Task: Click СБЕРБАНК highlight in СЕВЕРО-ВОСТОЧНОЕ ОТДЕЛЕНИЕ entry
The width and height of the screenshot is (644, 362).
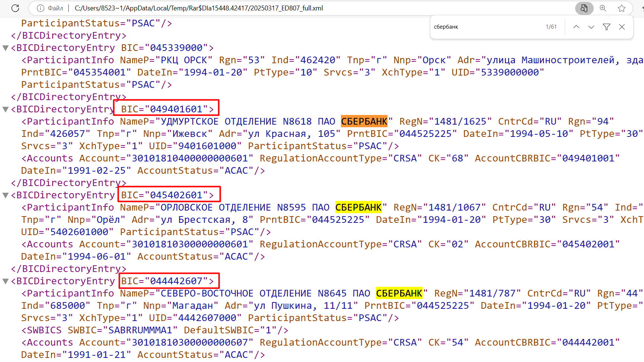Action: pyautogui.click(x=399, y=294)
